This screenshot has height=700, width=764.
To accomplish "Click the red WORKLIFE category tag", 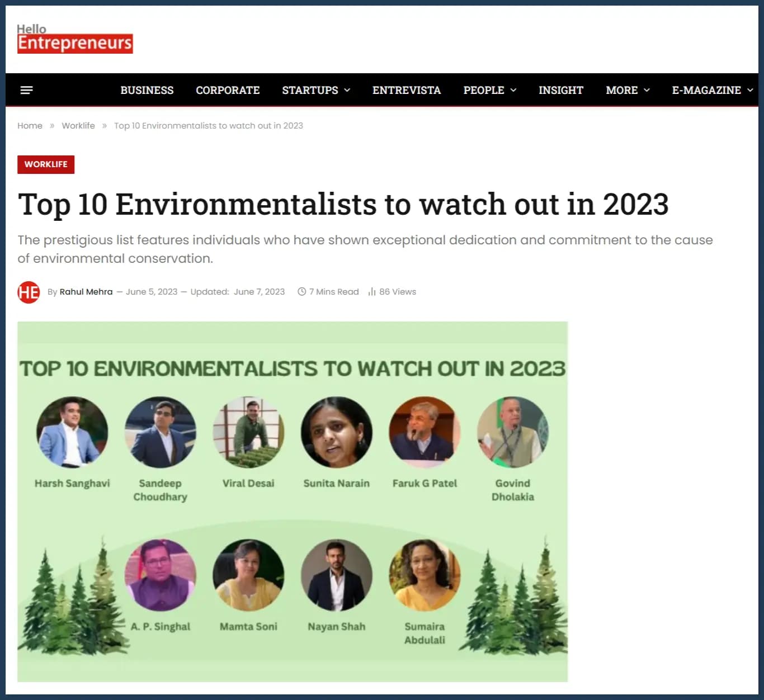I will click(46, 164).
